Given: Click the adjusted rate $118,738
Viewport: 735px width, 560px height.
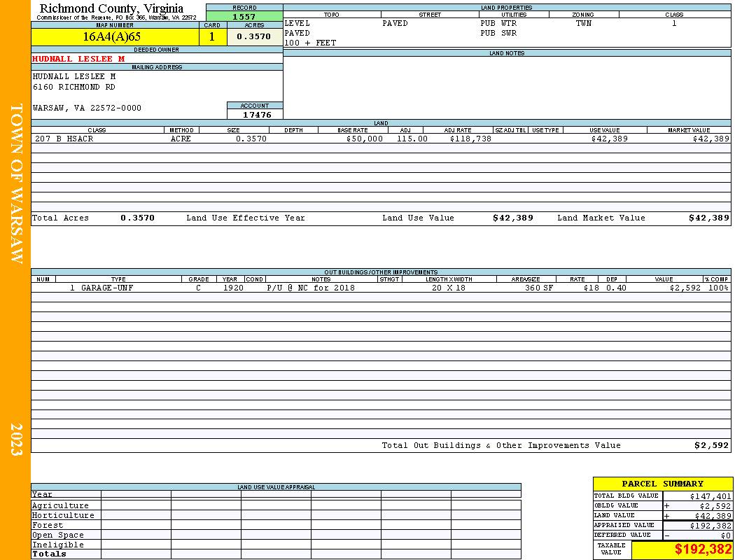Looking at the screenshot, I should pyautogui.click(x=470, y=139).
